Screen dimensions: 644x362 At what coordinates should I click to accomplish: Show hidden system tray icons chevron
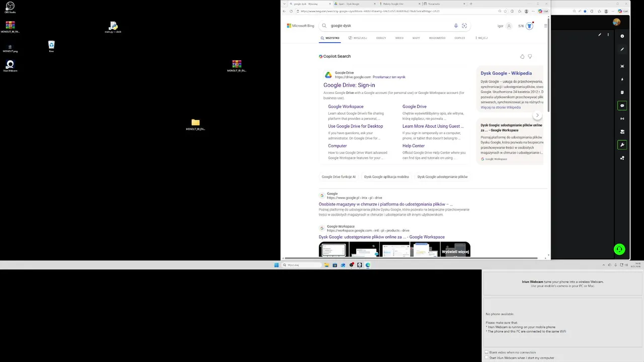coord(603,265)
